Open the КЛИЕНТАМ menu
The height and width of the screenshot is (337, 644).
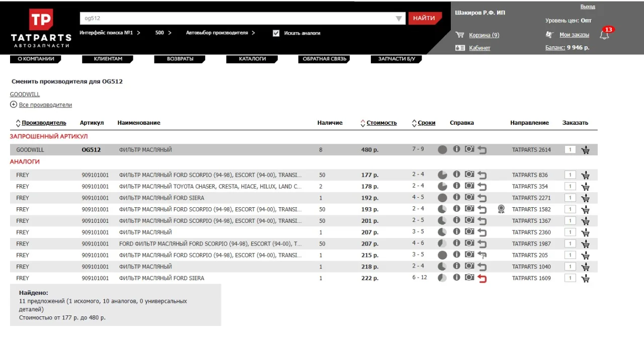click(x=108, y=59)
